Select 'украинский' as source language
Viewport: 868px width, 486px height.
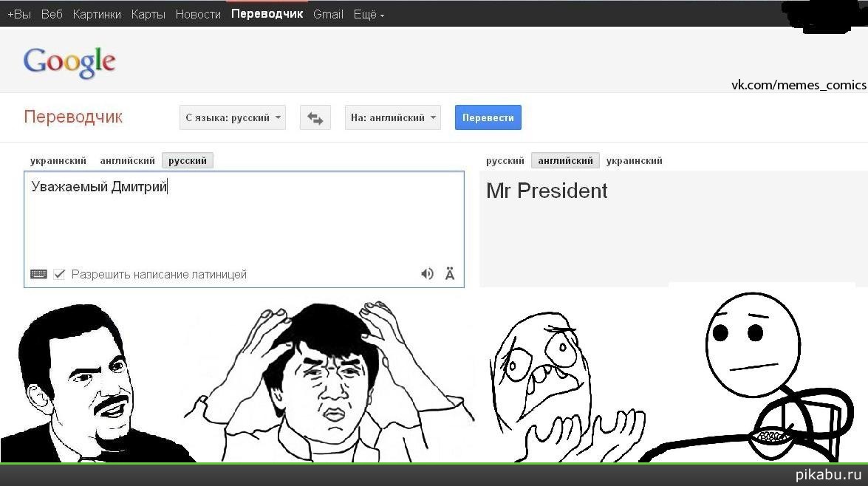click(58, 160)
